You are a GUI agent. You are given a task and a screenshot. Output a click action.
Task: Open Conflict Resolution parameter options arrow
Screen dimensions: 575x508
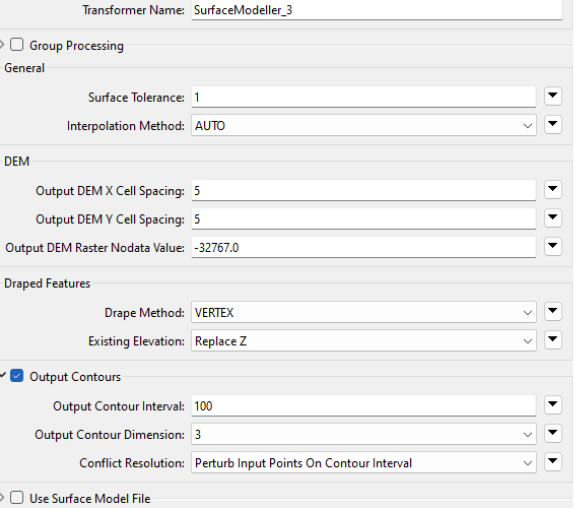tap(553, 462)
